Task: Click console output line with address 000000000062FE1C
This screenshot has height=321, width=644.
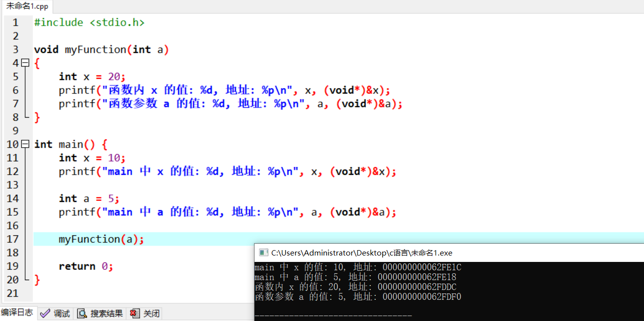Action: [358, 267]
